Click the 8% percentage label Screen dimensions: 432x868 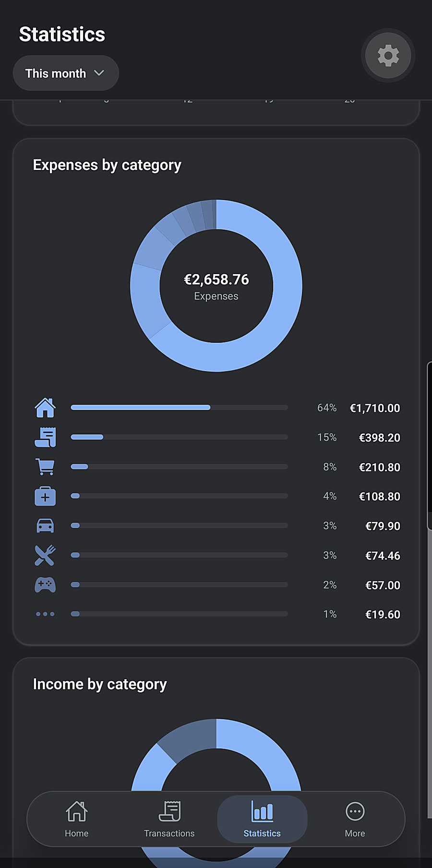(330, 467)
